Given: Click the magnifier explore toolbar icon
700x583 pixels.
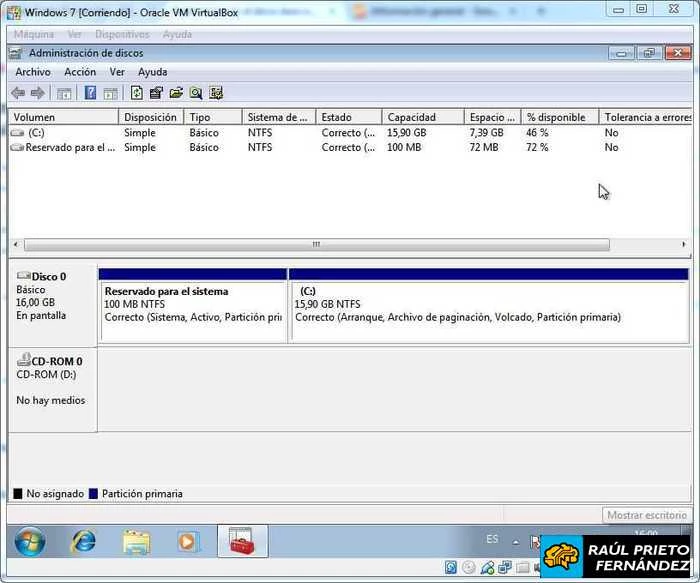Looking at the screenshot, I should 196,93.
